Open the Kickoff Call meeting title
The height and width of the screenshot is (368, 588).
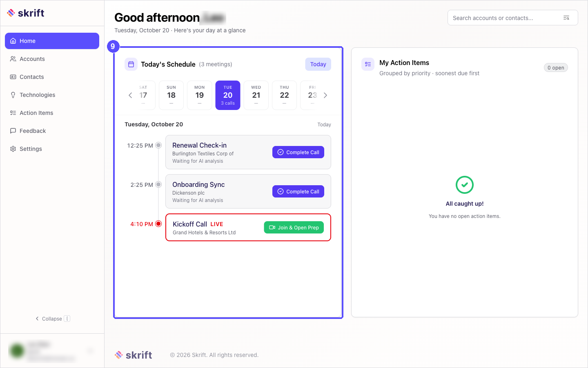coord(190,224)
